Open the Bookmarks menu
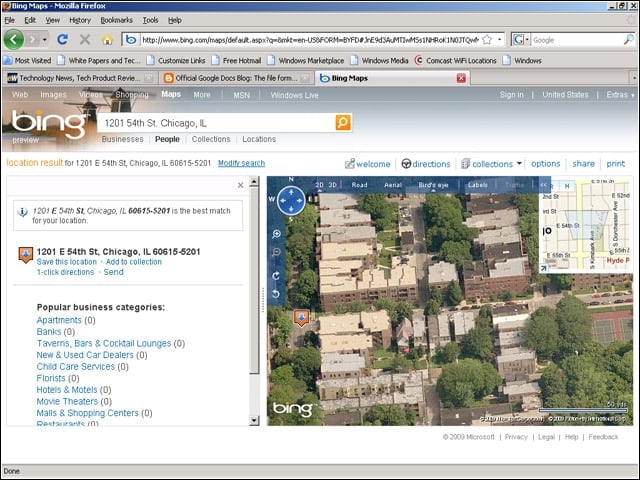 (117, 20)
